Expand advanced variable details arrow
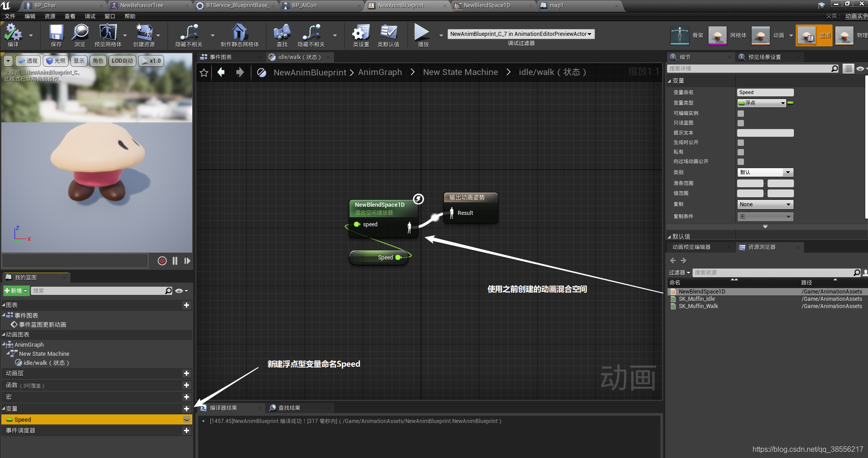868x458 pixels. pyautogui.click(x=765, y=226)
